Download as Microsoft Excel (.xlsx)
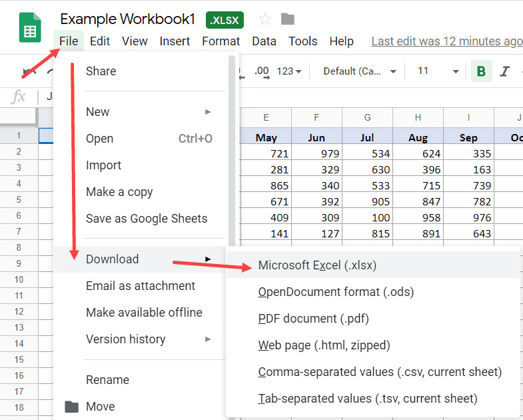Screen dimensions: 523x420 coord(373,265)
